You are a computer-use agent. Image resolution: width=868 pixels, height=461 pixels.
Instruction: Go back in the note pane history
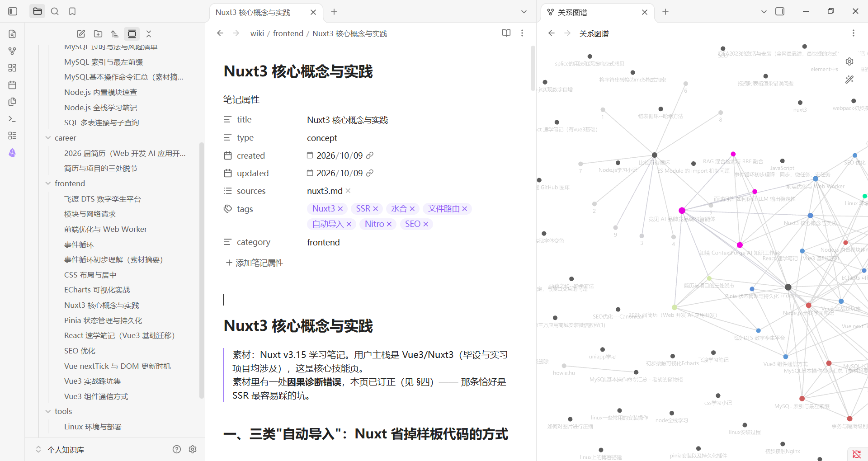point(220,33)
